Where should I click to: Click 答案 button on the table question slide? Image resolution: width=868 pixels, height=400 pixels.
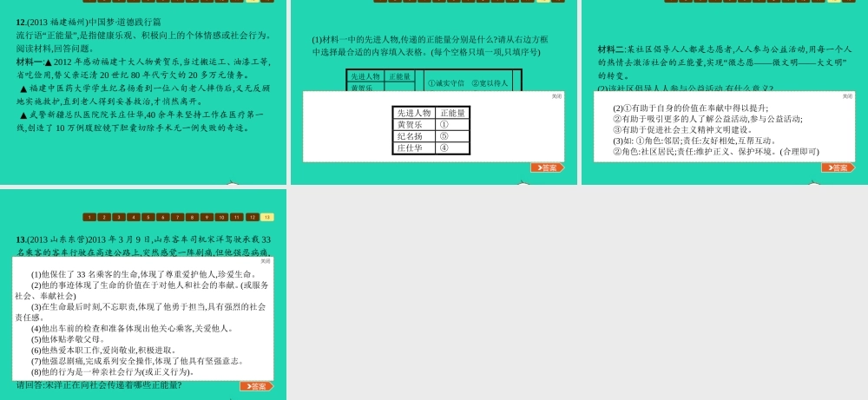[x=547, y=167]
